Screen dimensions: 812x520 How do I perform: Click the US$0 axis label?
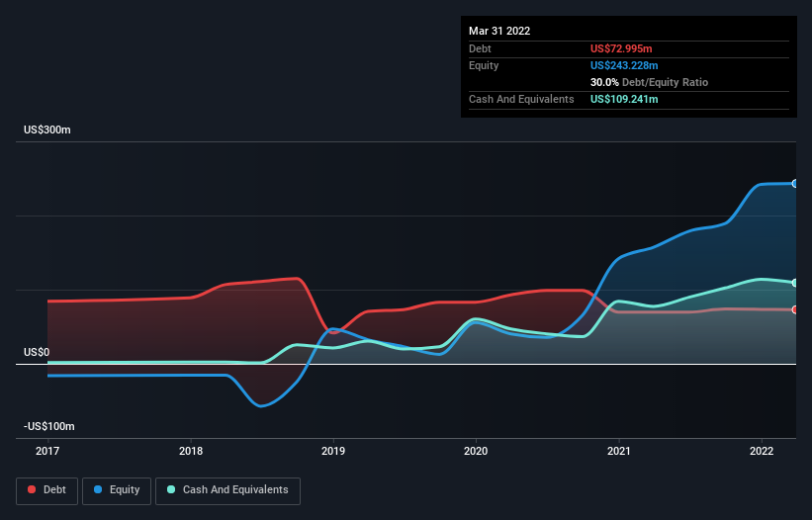(x=37, y=352)
